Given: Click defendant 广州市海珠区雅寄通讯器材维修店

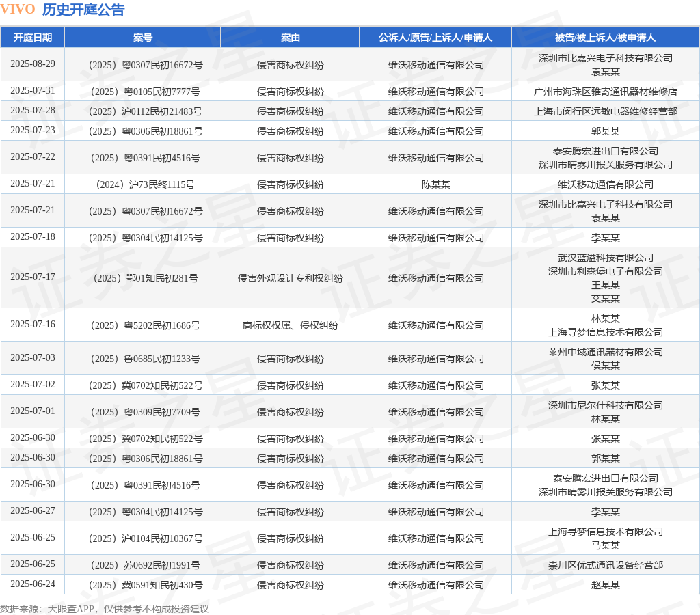Looking at the screenshot, I should point(606,92).
